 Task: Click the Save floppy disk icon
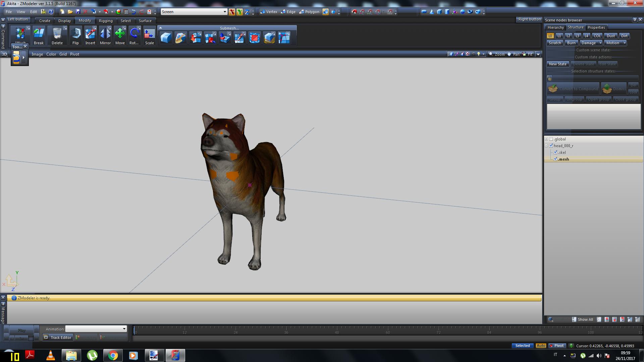(x=78, y=12)
